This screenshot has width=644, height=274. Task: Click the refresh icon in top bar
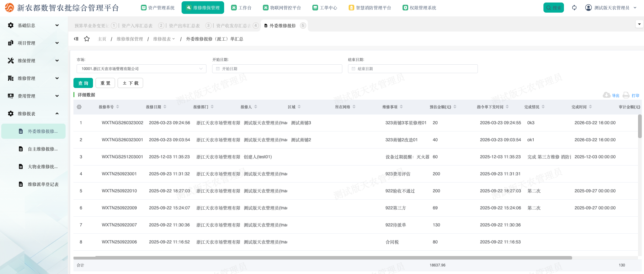point(574,8)
